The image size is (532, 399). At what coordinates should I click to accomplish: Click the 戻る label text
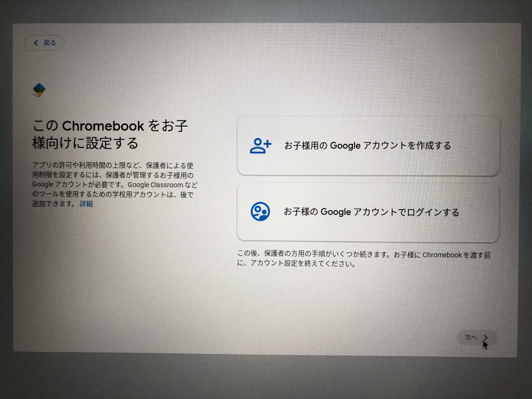[49, 43]
